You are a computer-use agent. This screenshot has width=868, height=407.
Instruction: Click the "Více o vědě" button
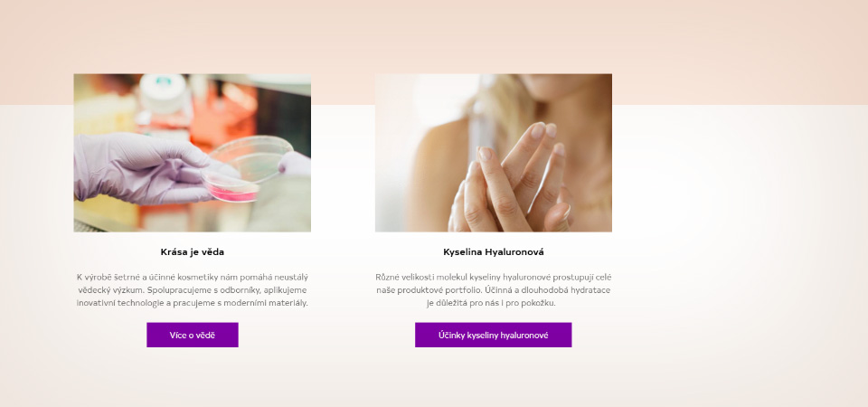(192, 335)
